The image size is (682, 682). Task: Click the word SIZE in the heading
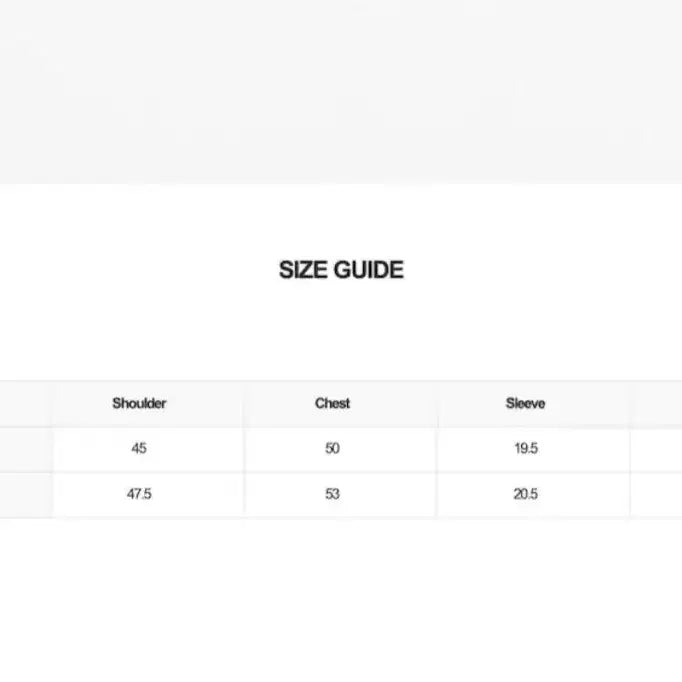[303, 270]
